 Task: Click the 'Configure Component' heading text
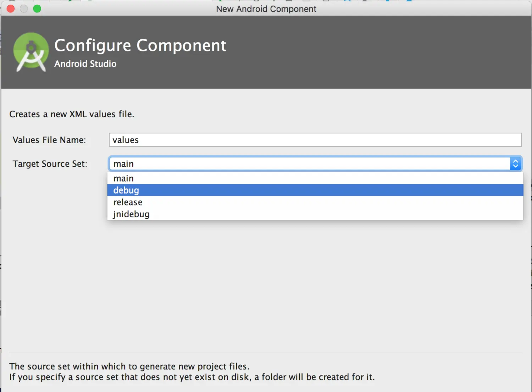pyautogui.click(x=140, y=46)
